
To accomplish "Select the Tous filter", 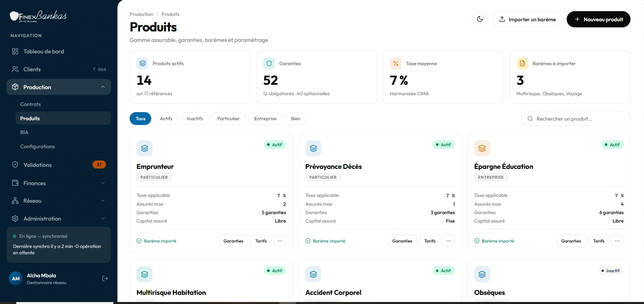I will 140,119.
